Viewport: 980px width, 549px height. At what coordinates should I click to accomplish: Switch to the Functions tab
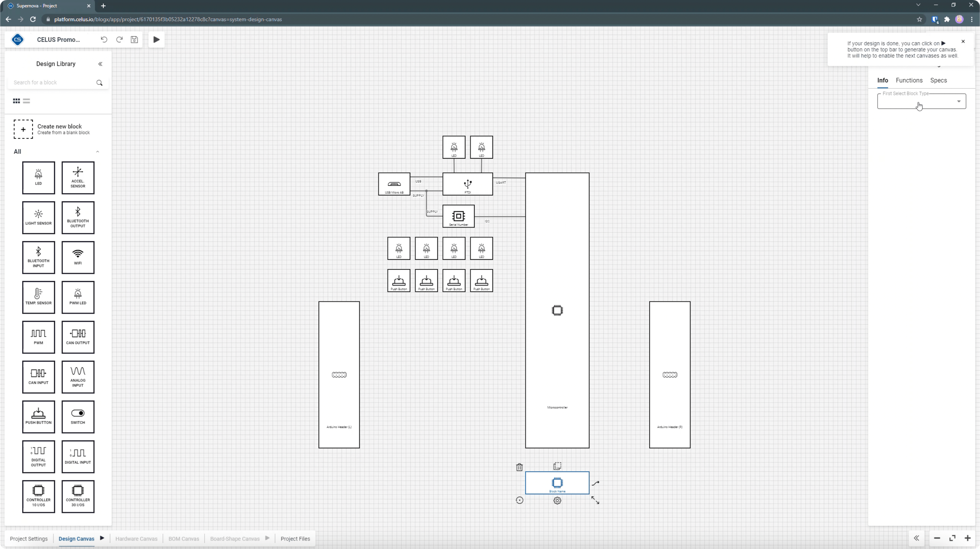tap(909, 80)
